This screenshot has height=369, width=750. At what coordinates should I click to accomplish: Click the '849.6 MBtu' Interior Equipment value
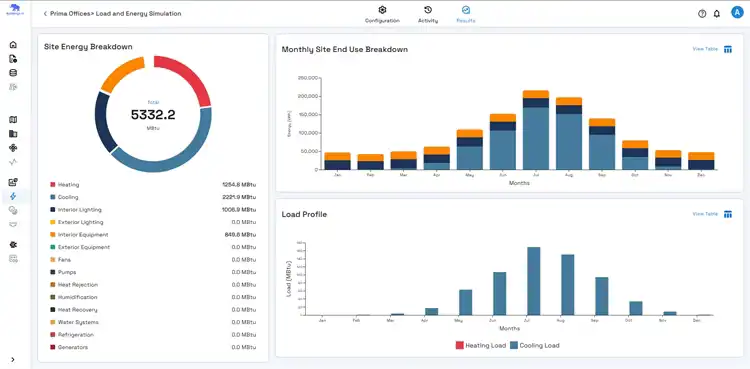[x=241, y=235]
